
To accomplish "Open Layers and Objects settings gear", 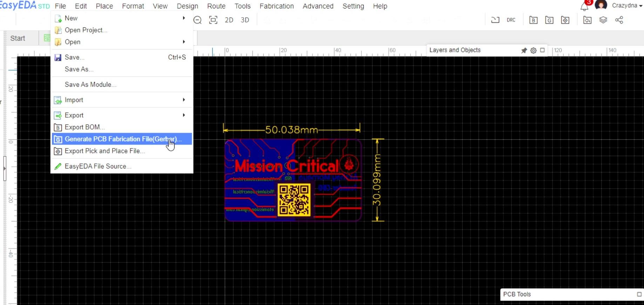I will (533, 50).
